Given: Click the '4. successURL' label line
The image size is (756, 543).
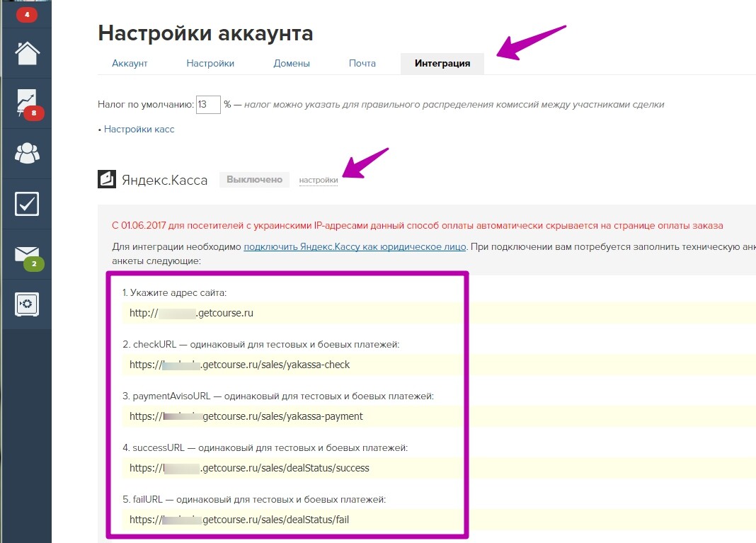Looking at the screenshot, I should click(265, 447).
